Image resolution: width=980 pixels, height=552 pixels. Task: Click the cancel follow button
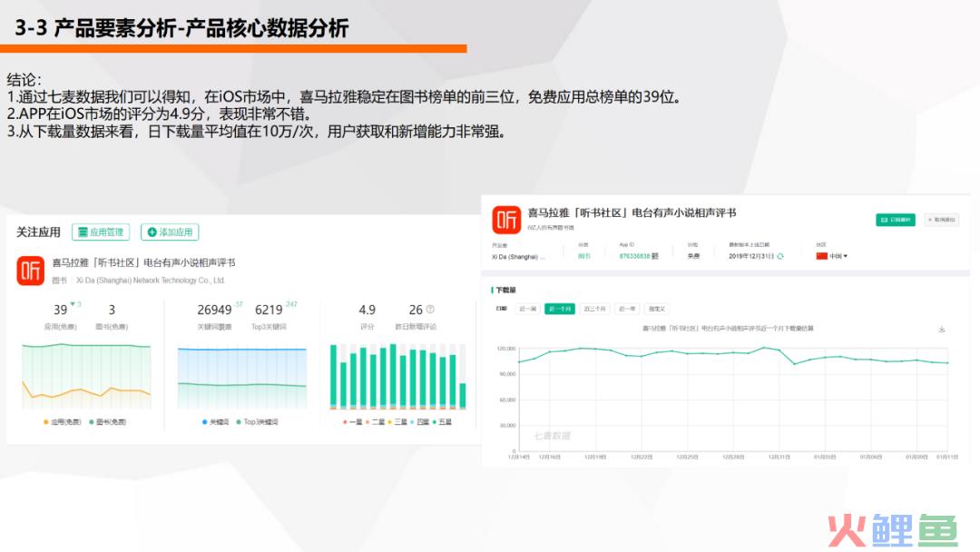click(941, 220)
